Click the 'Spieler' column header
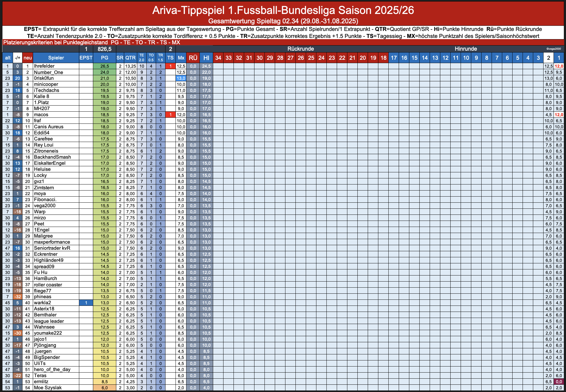The height and width of the screenshot is (392, 566). (56, 58)
